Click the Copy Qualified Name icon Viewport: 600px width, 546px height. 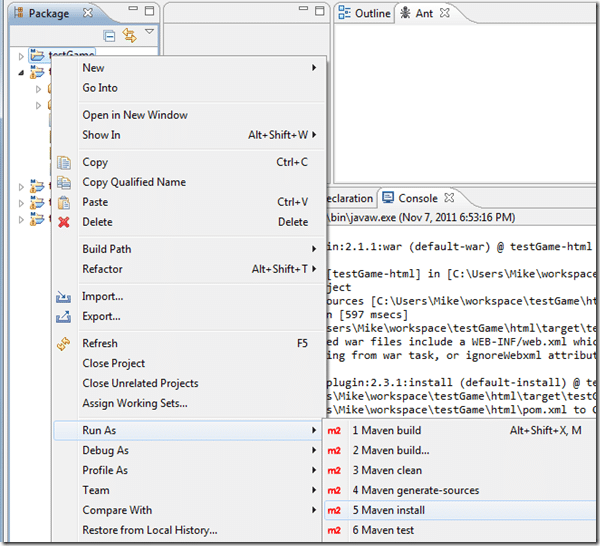point(64,183)
